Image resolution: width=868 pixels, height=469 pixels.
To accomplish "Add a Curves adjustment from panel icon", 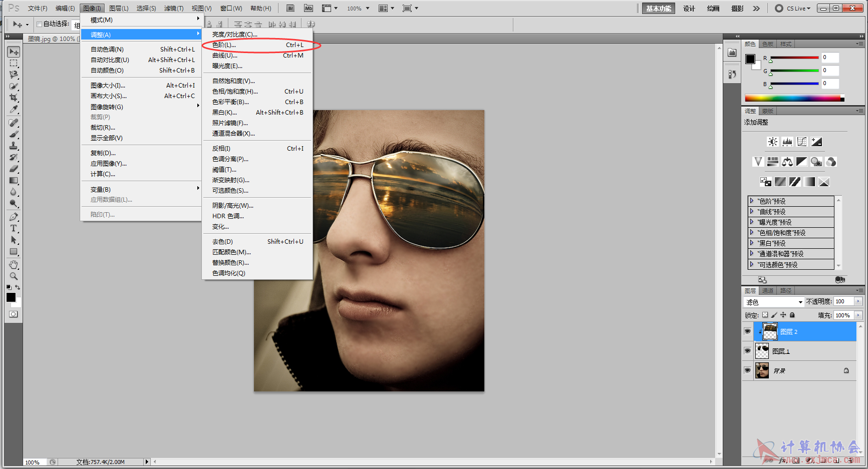I will (x=802, y=142).
